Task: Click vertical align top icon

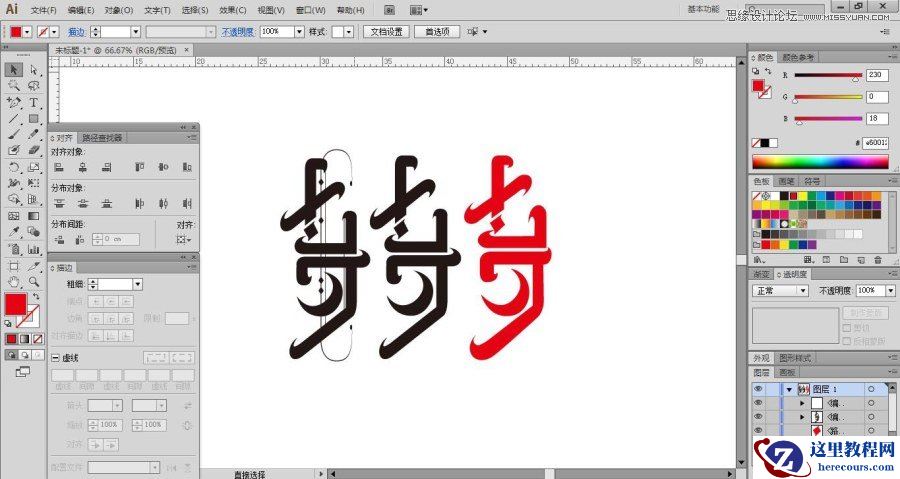Action: (x=139, y=167)
